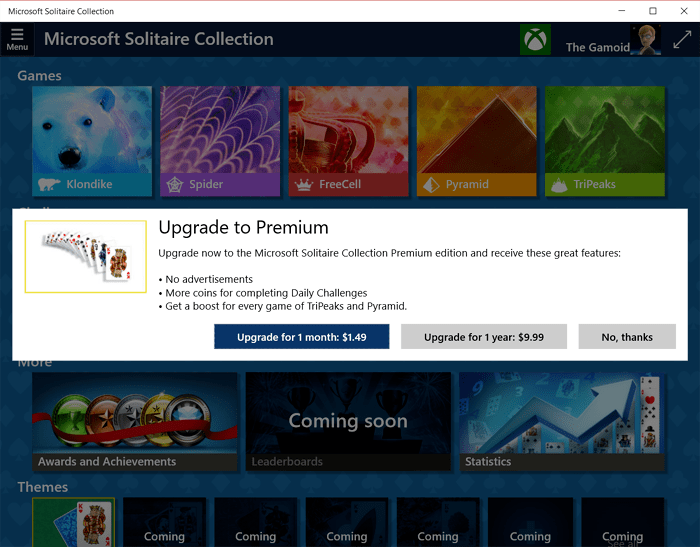Upgrade for 1 month at $1.49
The height and width of the screenshot is (547, 700).
pos(301,337)
